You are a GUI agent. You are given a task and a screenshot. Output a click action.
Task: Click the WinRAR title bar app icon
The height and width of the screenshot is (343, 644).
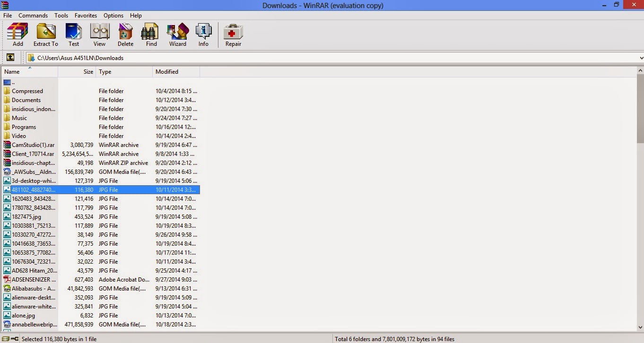coord(6,5)
